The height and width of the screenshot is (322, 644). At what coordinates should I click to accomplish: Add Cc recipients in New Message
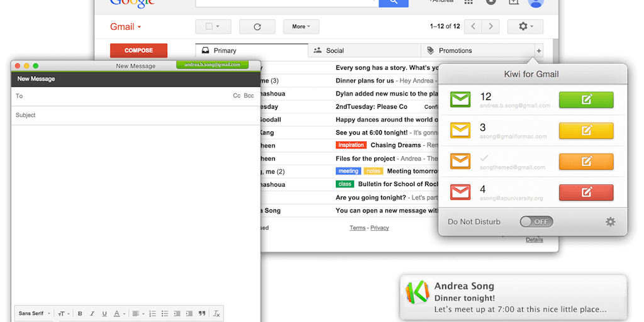[236, 96]
